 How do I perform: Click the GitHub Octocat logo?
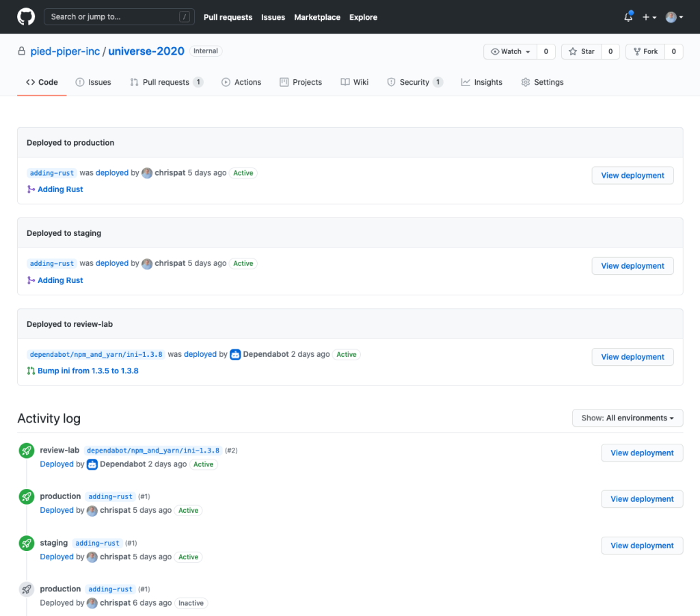point(26,17)
